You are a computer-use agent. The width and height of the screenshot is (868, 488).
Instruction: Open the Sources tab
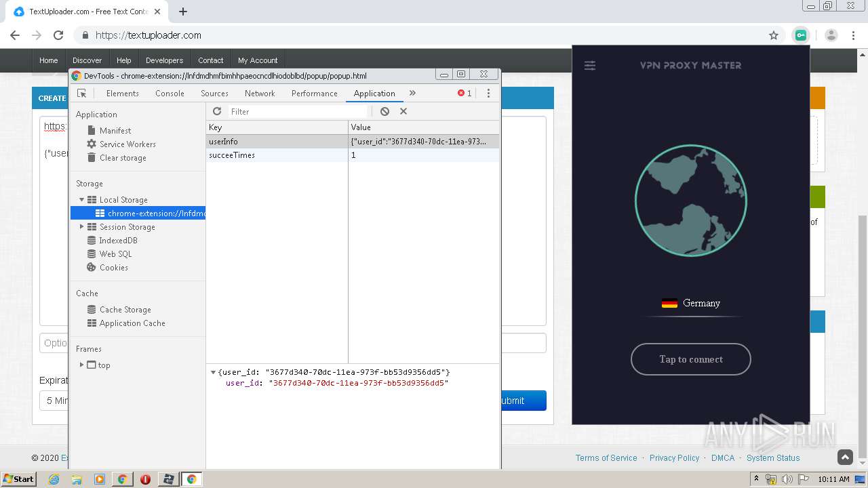point(214,94)
